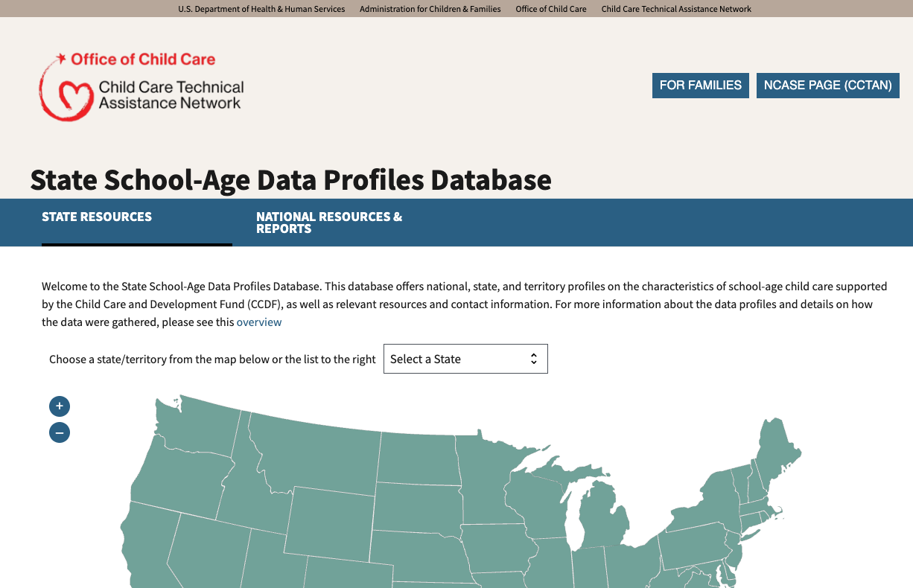Viewport: 913px width, 588px height.
Task: Click the Office of Child Care top navigation link
Action: 551,8
